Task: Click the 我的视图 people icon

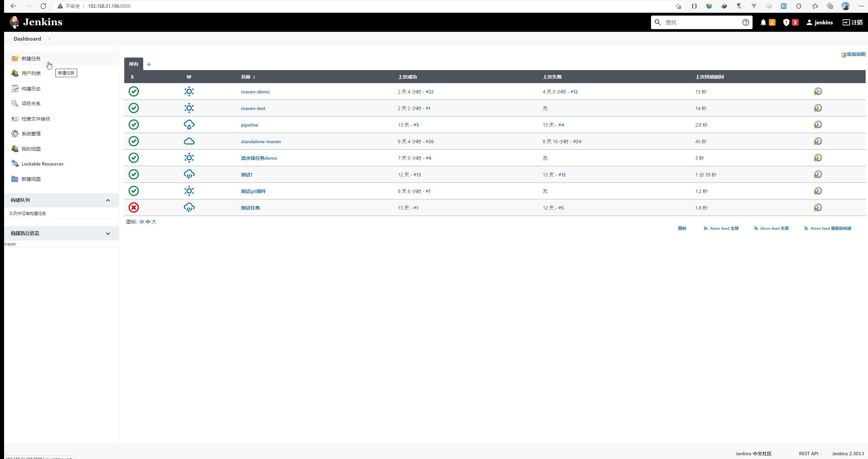Action: pyautogui.click(x=15, y=149)
